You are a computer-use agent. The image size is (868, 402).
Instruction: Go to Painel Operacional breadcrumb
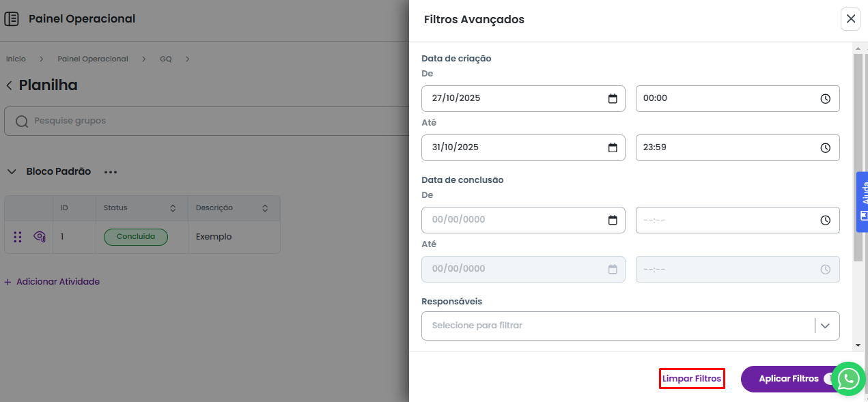[93, 59]
